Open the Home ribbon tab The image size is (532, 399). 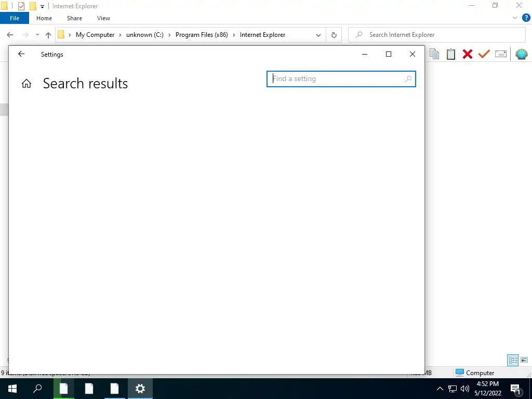point(44,18)
